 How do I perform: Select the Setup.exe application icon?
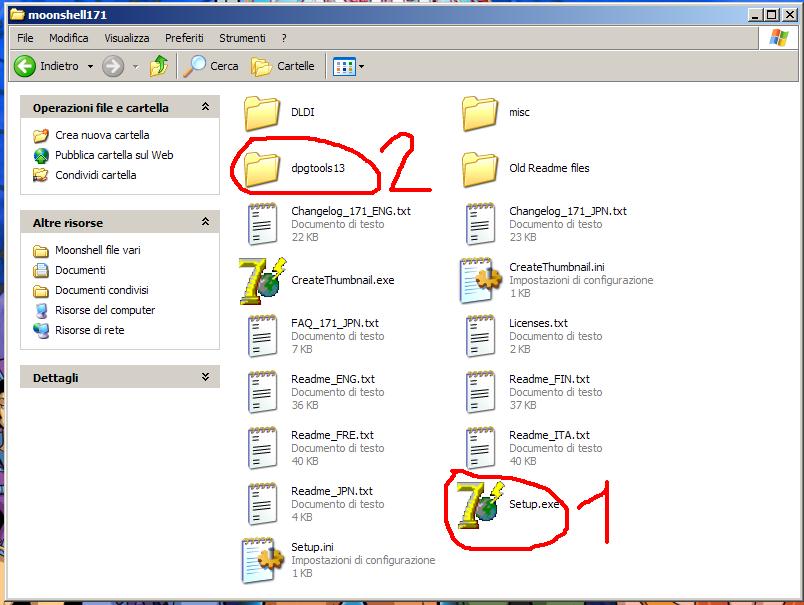click(x=480, y=505)
